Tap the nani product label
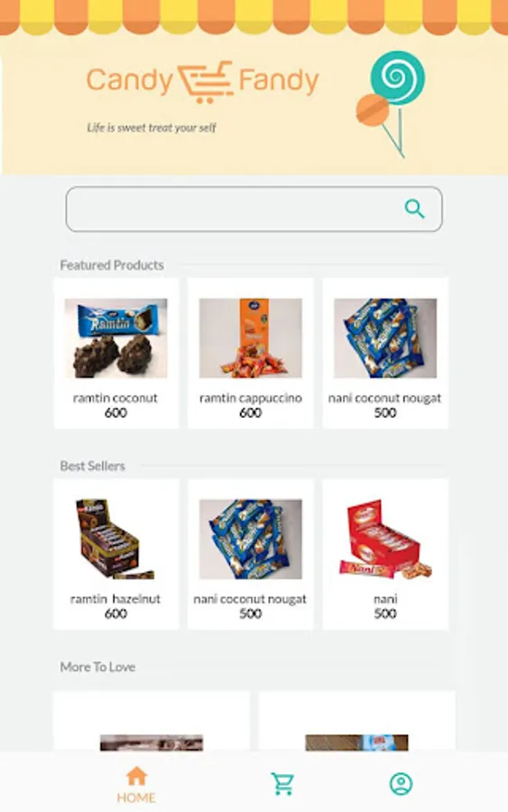 click(x=385, y=599)
